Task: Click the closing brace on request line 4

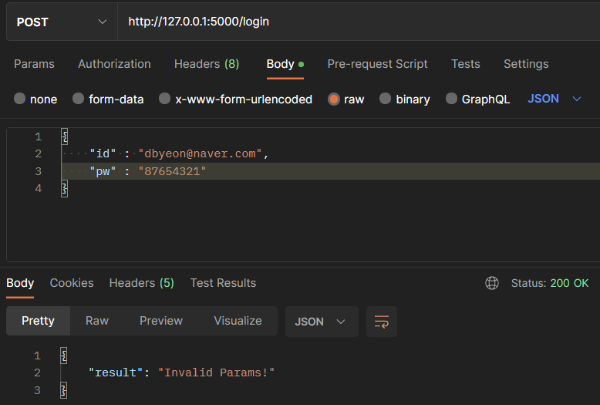Action: (65, 189)
